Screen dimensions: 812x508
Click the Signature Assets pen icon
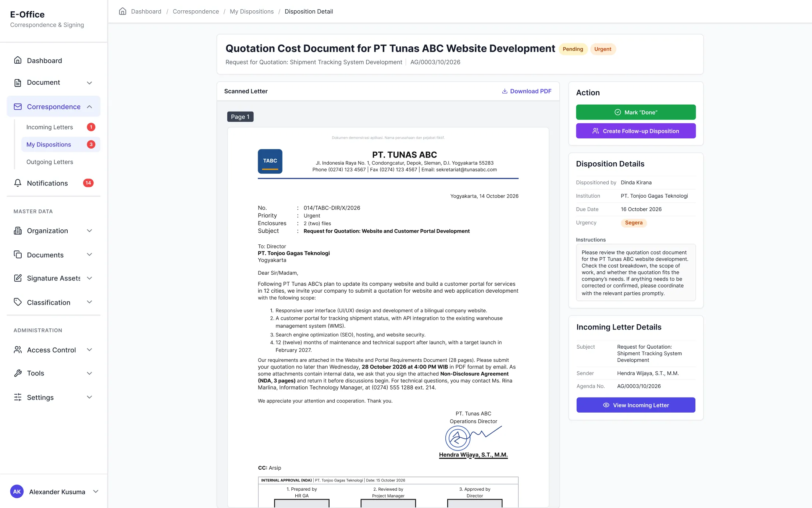click(x=18, y=278)
